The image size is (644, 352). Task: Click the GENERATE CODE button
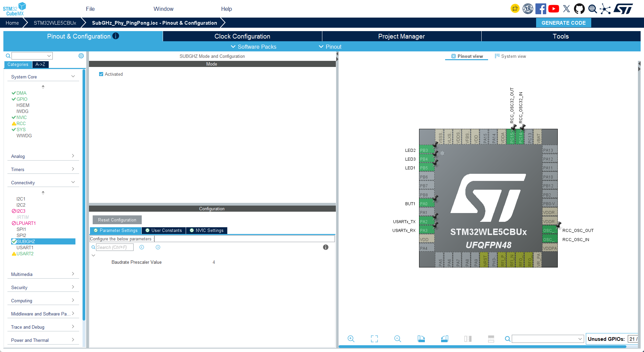[x=563, y=23]
